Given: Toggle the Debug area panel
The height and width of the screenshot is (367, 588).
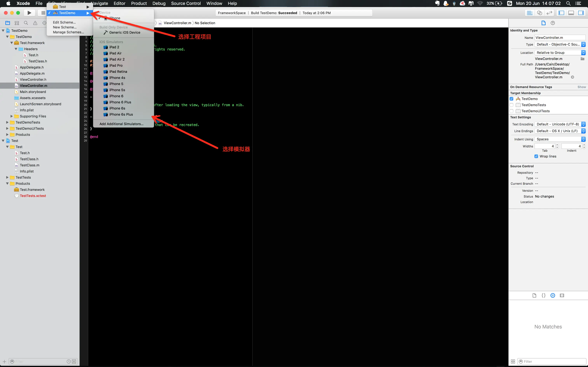Looking at the screenshot, I should pos(571,13).
